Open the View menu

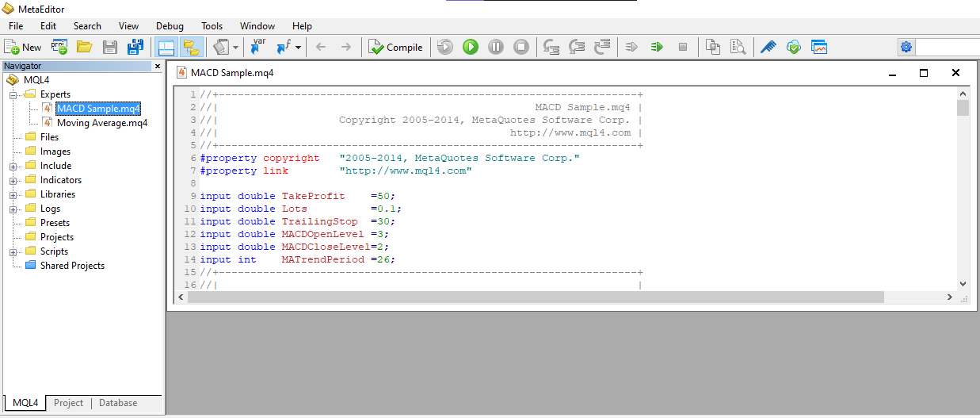pos(128,25)
